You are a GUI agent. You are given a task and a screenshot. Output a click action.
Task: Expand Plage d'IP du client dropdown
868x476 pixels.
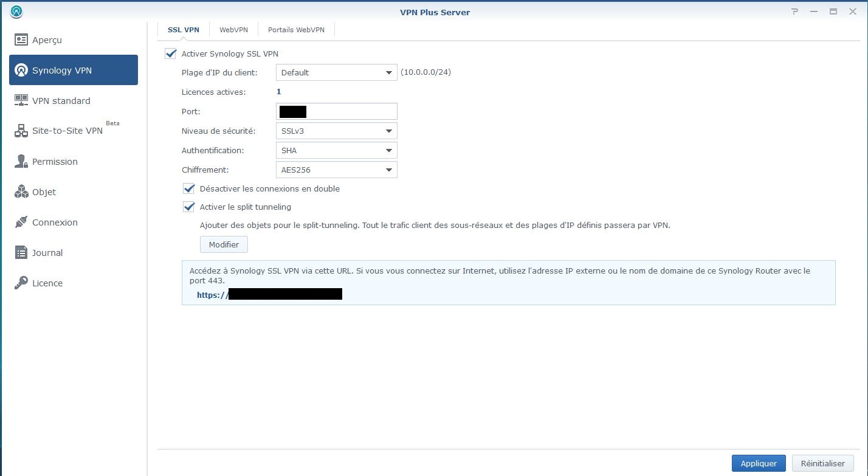point(336,72)
